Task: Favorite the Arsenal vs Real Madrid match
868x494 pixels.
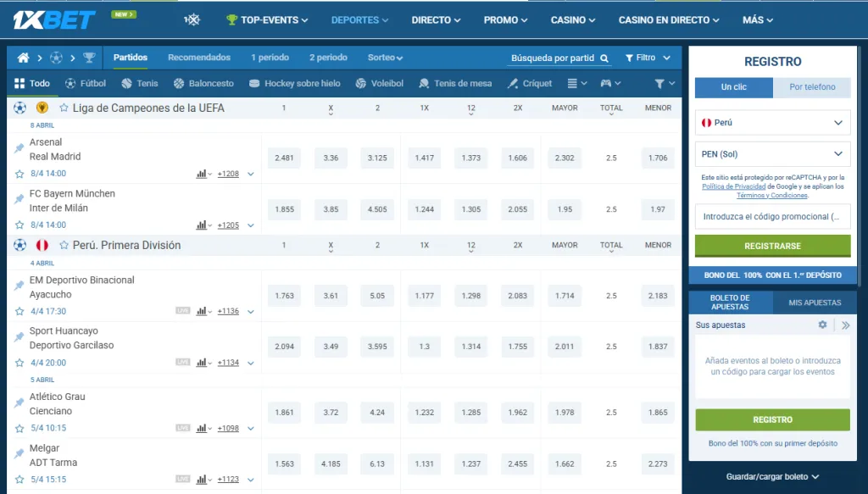Action: click(19, 174)
